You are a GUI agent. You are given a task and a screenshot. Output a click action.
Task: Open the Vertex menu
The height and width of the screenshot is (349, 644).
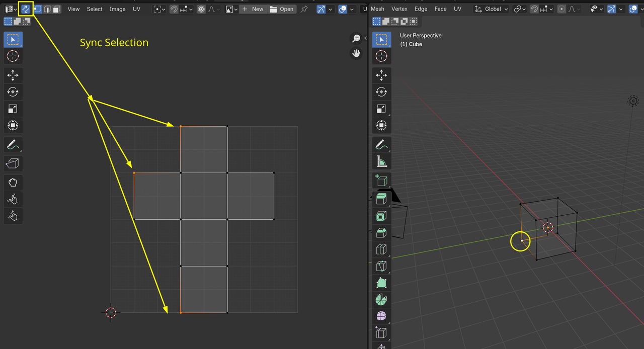click(x=399, y=9)
